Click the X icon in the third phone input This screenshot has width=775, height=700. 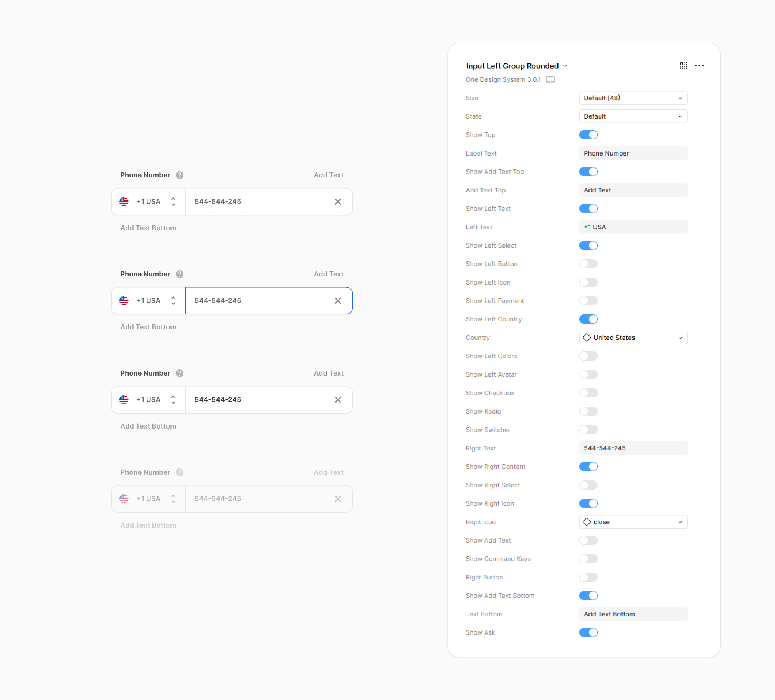click(337, 400)
